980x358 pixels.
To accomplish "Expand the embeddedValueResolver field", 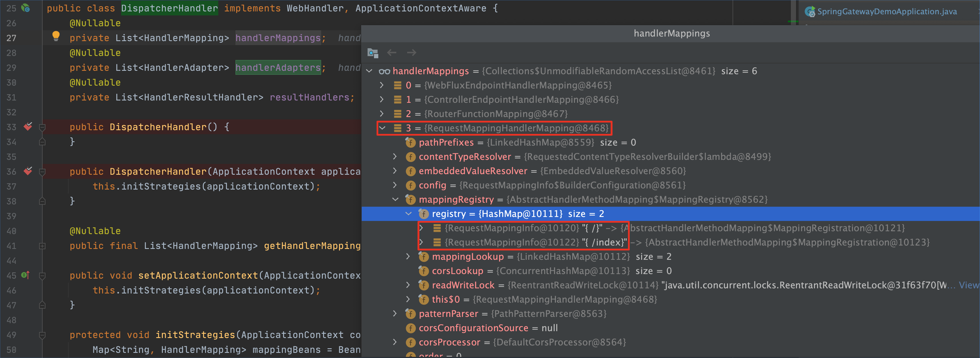I will click(x=395, y=171).
